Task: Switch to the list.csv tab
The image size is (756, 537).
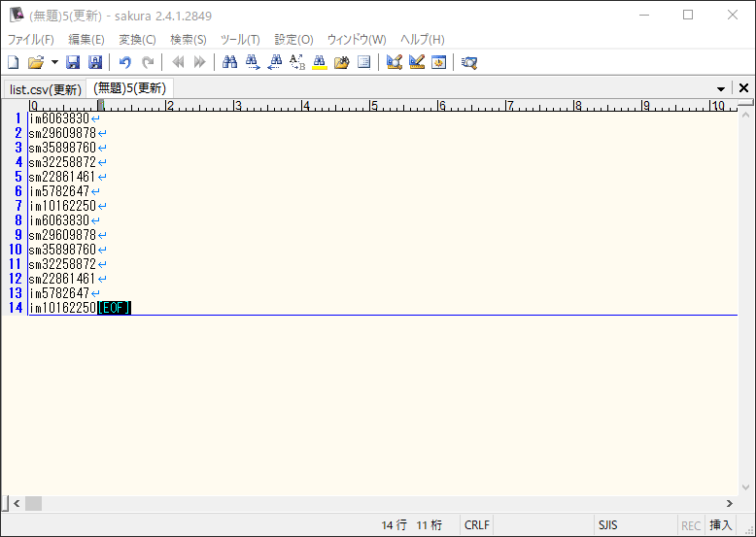Action: [x=46, y=89]
